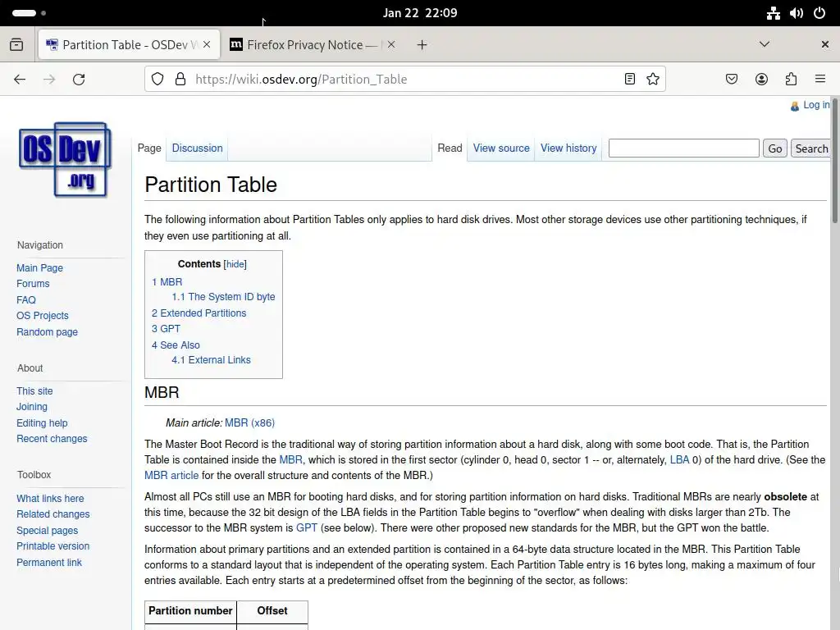Focus the wiki search input field
840x630 pixels.
coord(683,148)
